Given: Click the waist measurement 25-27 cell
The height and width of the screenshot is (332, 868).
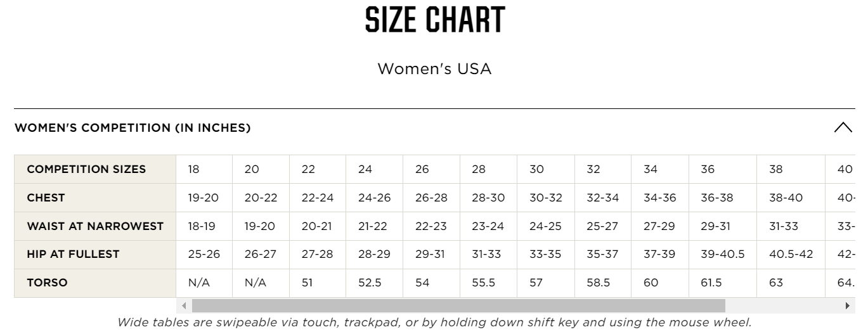Looking at the screenshot, I should click(x=602, y=226).
